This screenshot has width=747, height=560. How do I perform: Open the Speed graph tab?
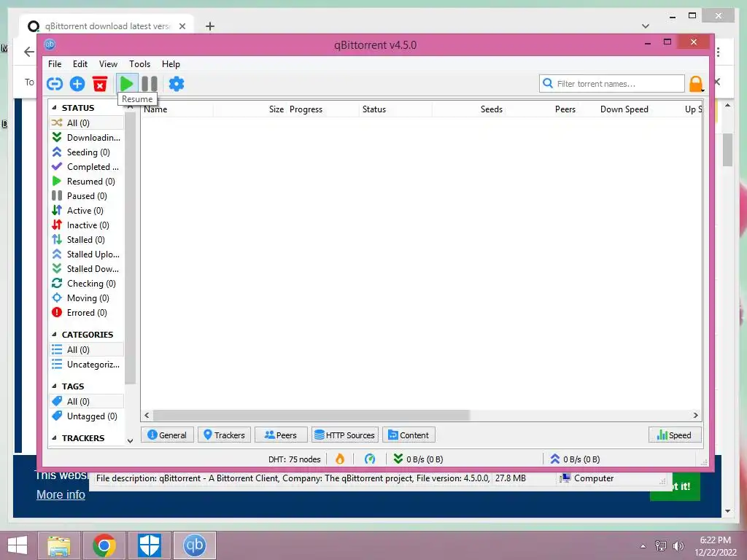point(675,435)
